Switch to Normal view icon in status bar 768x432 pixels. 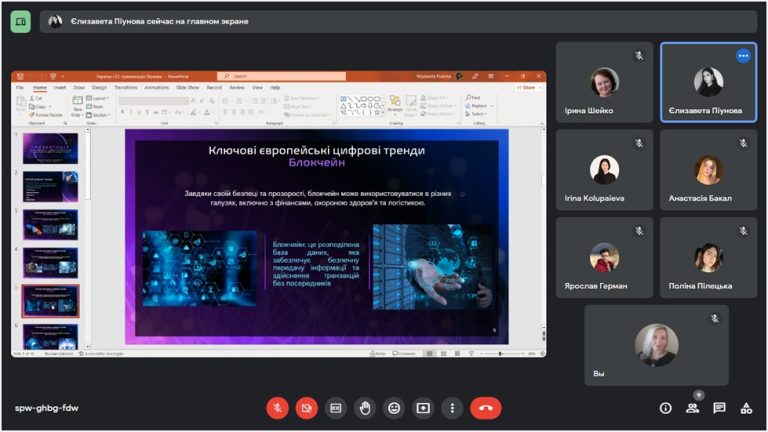430,354
